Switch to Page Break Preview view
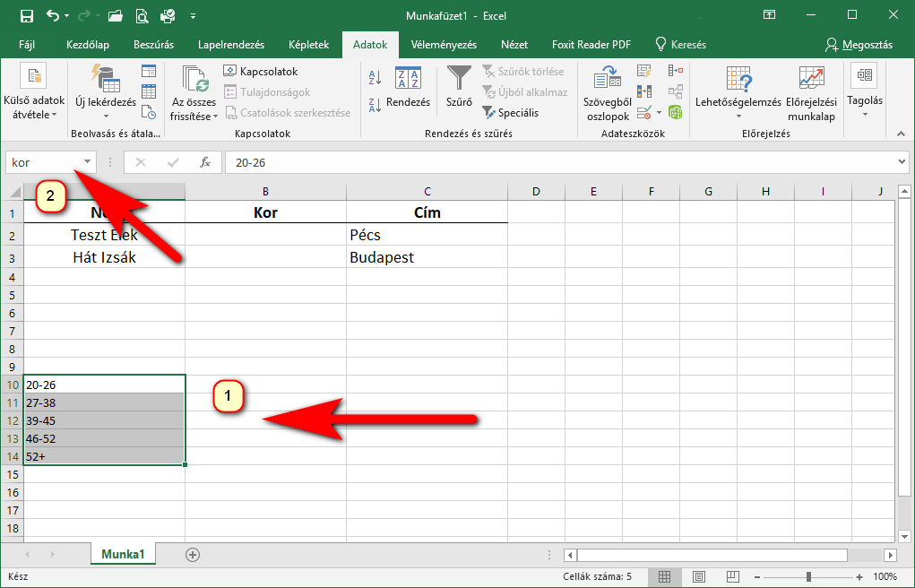The image size is (915, 588). click(x=733, y=577)
